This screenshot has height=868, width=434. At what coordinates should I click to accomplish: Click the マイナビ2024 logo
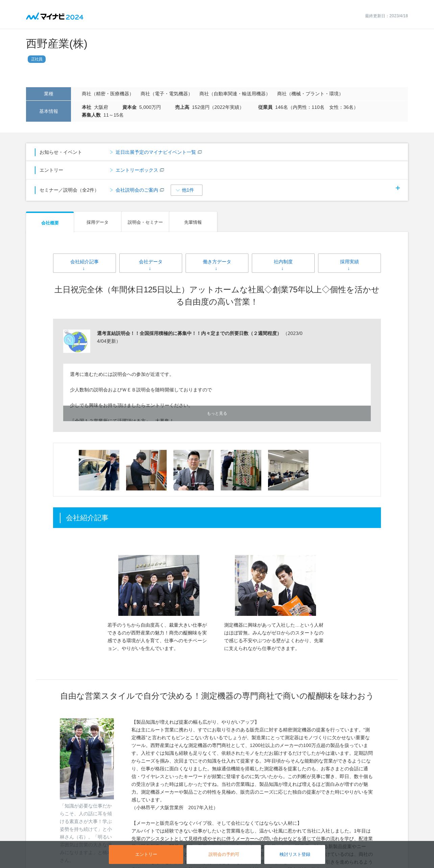(x=55, y=16)
